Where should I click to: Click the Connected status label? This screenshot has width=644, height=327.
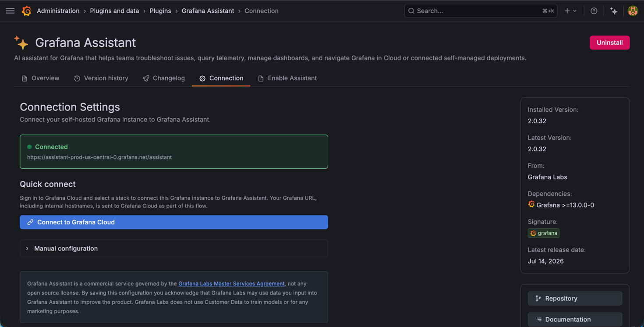pos(51,147)
